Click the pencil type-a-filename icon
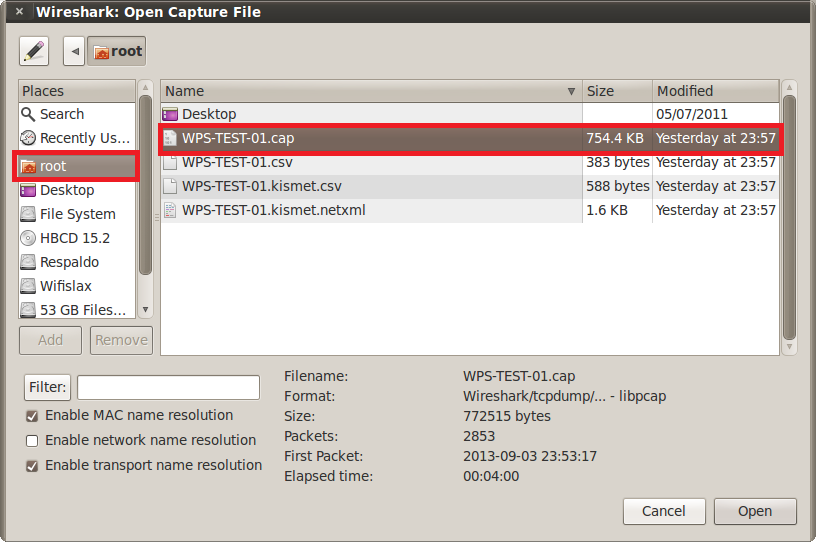 [34, 51]
